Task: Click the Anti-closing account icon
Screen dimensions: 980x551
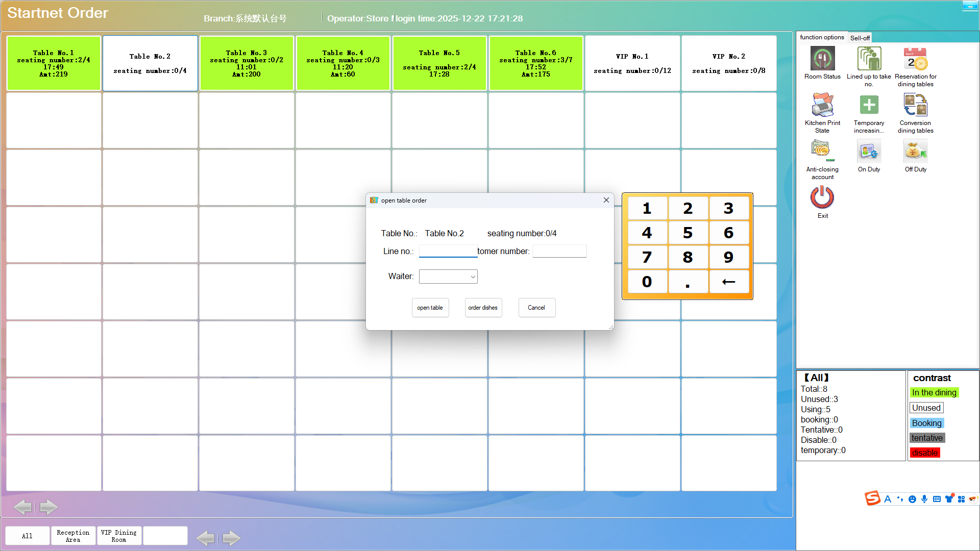Action: [x=822, y=152]
